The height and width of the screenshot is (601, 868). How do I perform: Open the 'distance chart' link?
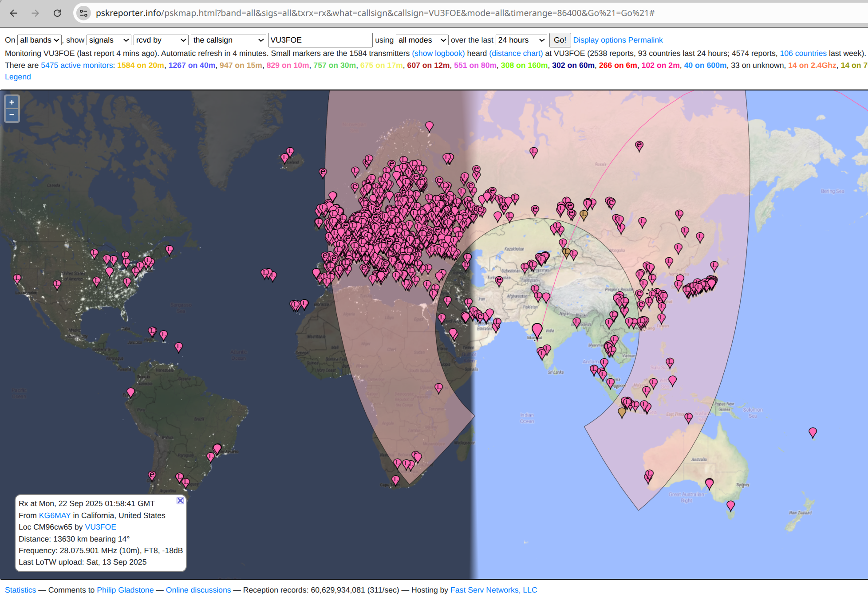(x=516, y=53)
